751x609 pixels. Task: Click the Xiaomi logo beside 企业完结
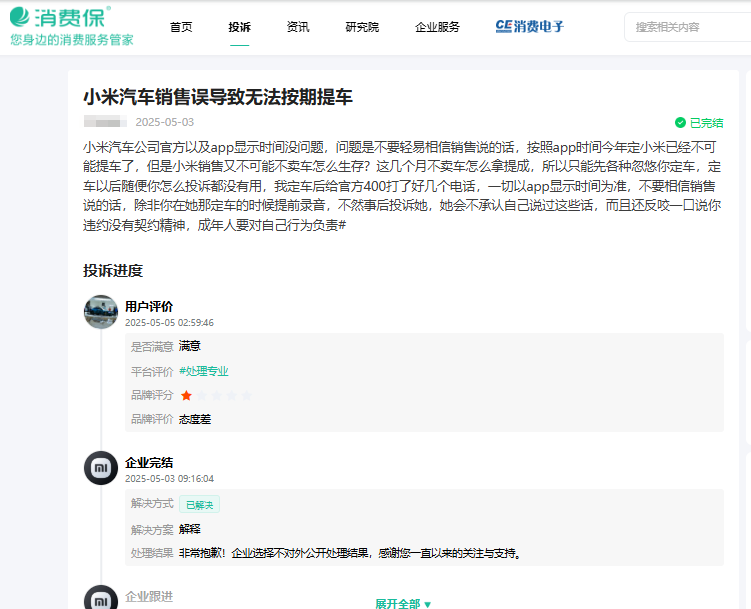point(101,468)
